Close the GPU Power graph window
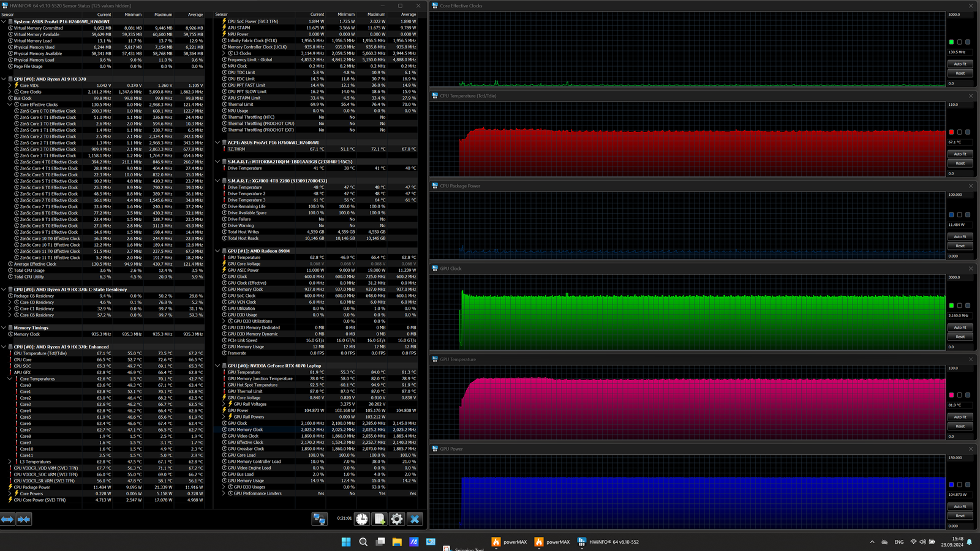This screenshot has height=551, width=980. [x=971, y=449]
